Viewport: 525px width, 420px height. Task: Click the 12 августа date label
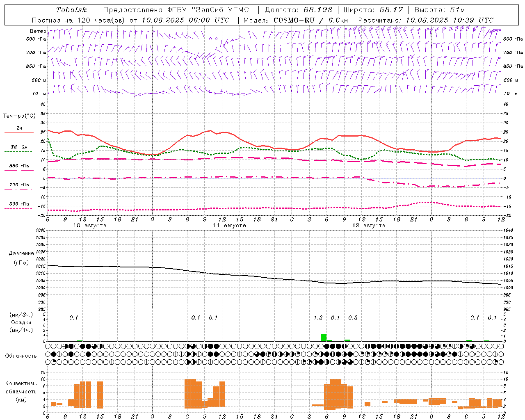pyautogui.click(x=369, y=226)
